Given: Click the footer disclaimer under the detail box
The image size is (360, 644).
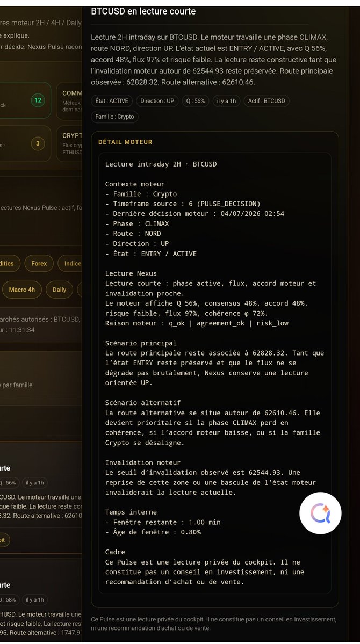Looking at the screenshot, I should [x=214, y=624].
